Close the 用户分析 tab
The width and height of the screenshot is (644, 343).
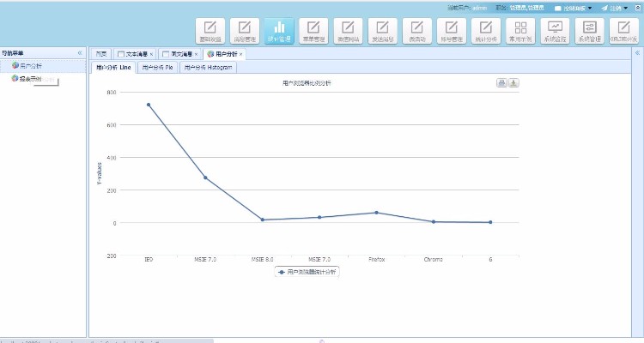coord(241,54)
